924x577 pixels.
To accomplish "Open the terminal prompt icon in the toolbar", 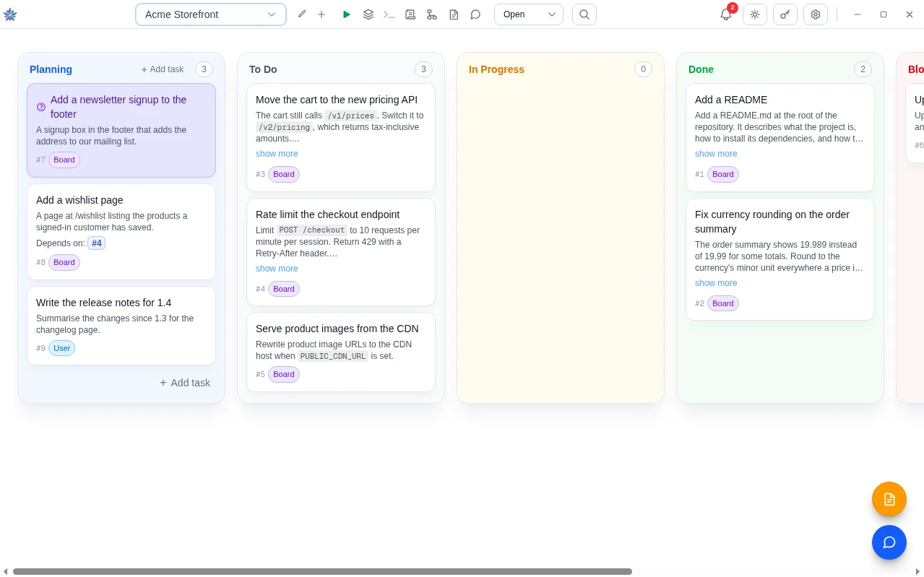I will click(x=389, y=14).
